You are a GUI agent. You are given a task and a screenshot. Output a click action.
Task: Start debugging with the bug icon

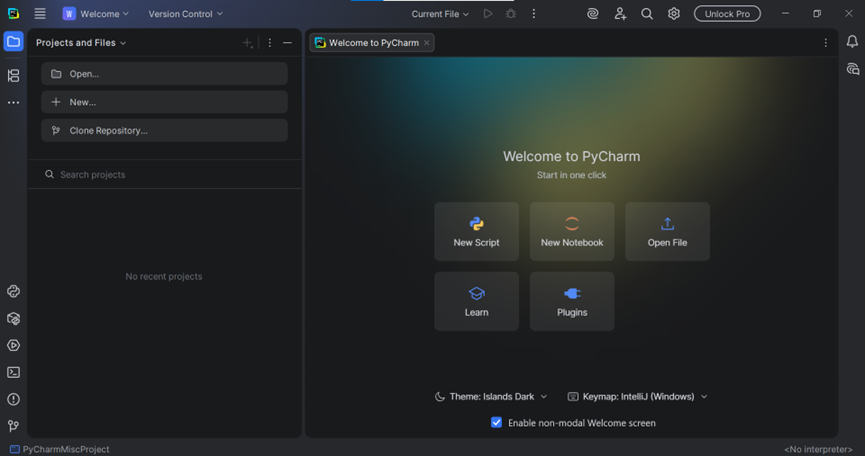click(x=511, y=14)
